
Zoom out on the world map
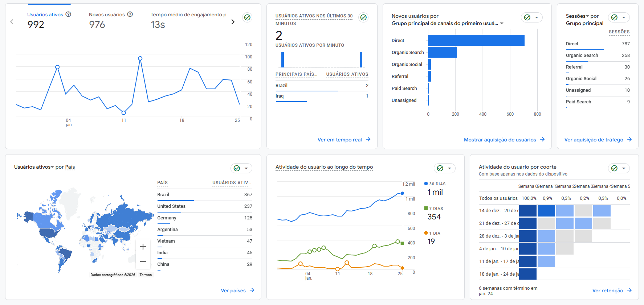point(143,261)
